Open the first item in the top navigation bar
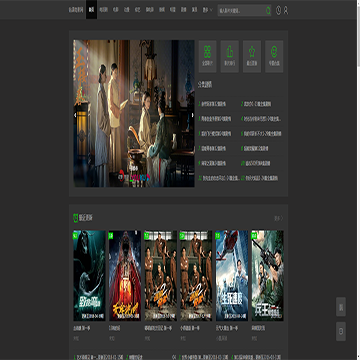The image size is (360, 360). click(76, 10)
